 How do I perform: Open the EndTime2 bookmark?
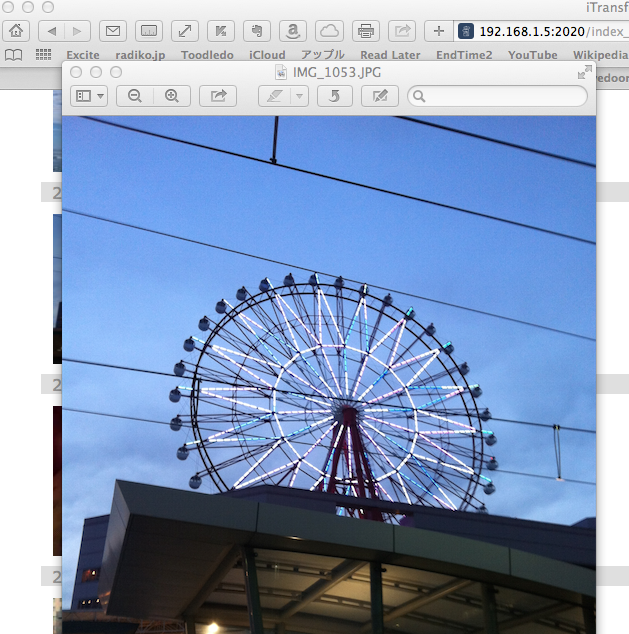tap(464, 55)
